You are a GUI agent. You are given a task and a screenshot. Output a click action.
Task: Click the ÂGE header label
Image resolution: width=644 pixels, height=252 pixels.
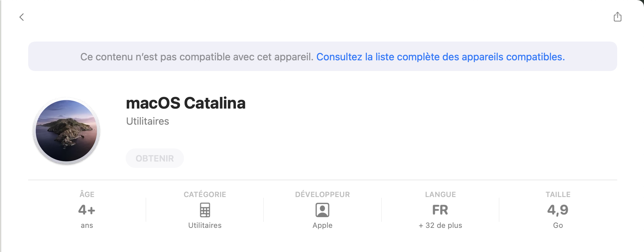click(87, 194)
